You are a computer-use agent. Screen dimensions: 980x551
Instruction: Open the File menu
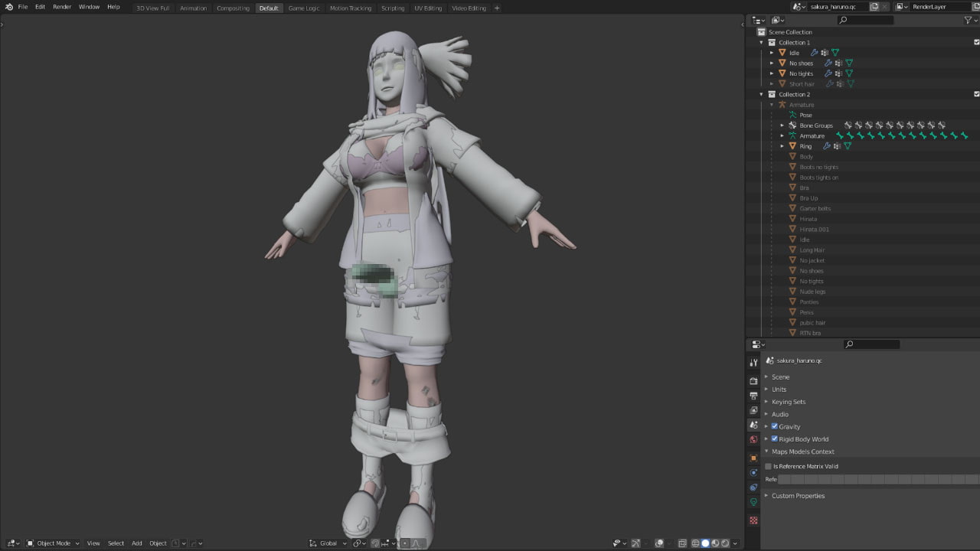tap(23, 7)
